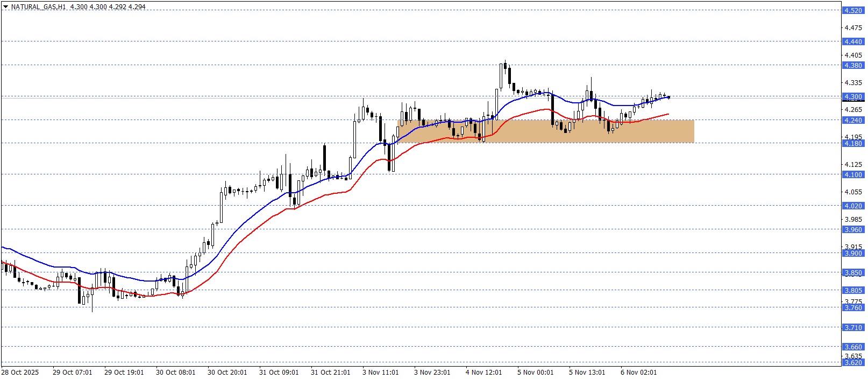Image resolution: width=868 pixels, height=379 pixels.
Task: Select the 4.240 price level label
Action: coord(852,121)
